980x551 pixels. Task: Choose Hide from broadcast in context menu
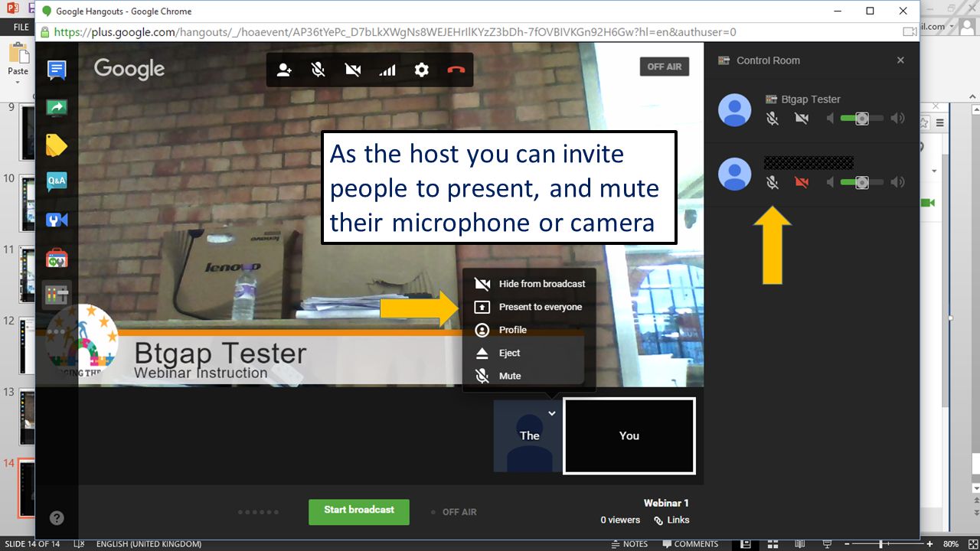[529, 284]
